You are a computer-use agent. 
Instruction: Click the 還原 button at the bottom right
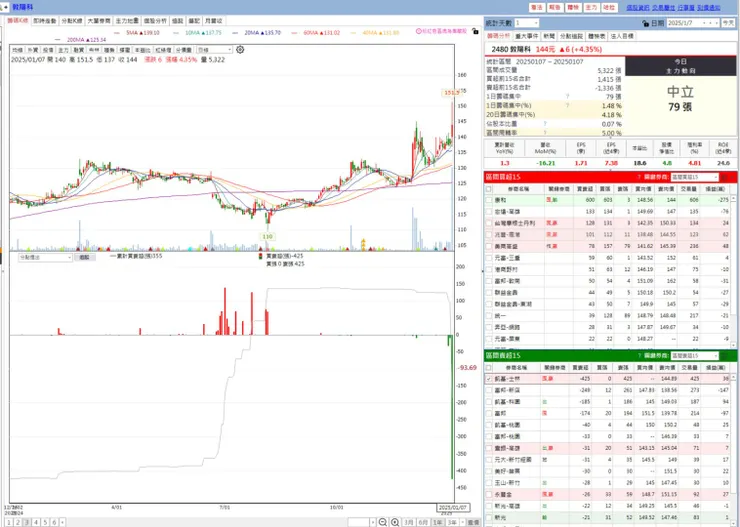(x=473, y=522)
